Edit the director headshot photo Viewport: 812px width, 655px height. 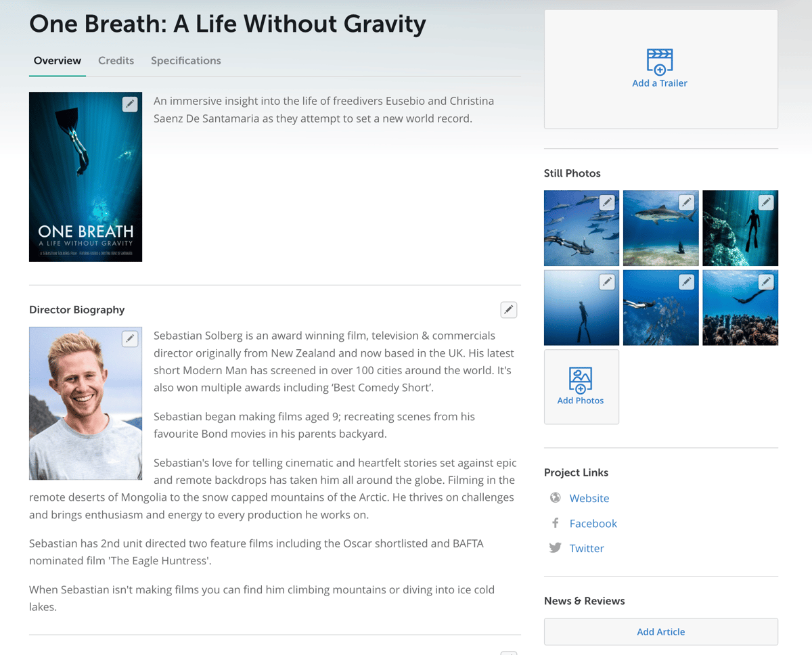pyautogui.click(x=130, y=339)
